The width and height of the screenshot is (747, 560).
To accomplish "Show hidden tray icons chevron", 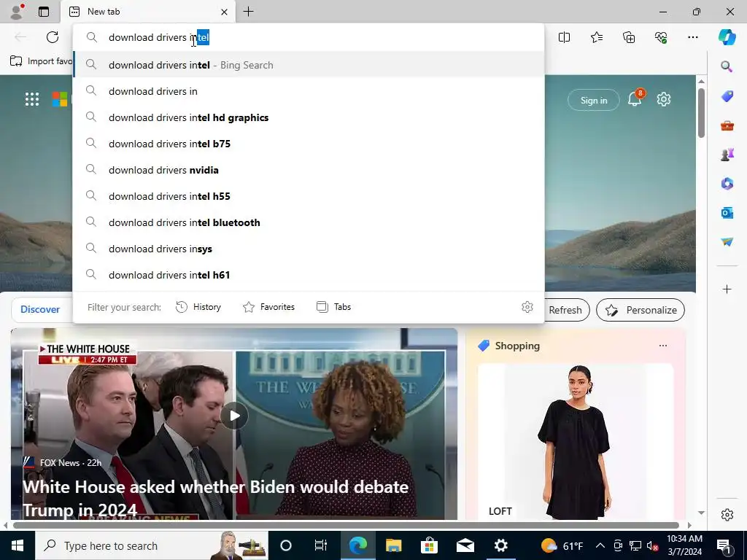I will pos(600,545).
